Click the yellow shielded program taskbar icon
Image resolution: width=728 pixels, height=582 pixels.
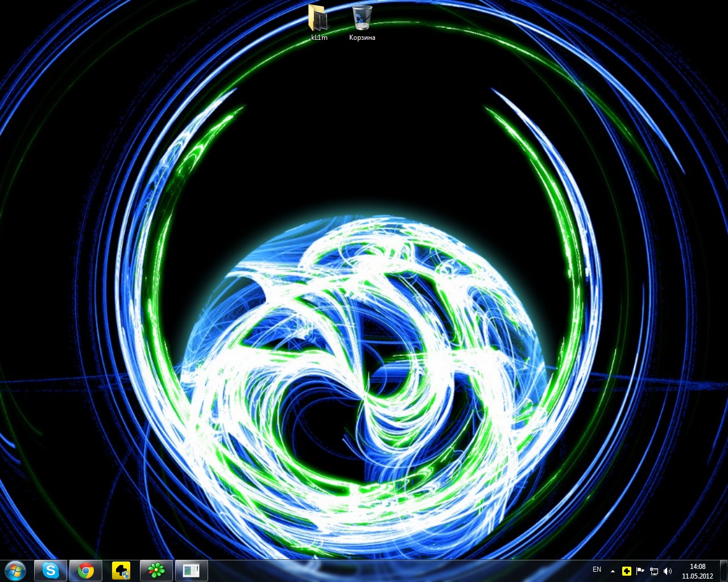[x=121, y=570]
